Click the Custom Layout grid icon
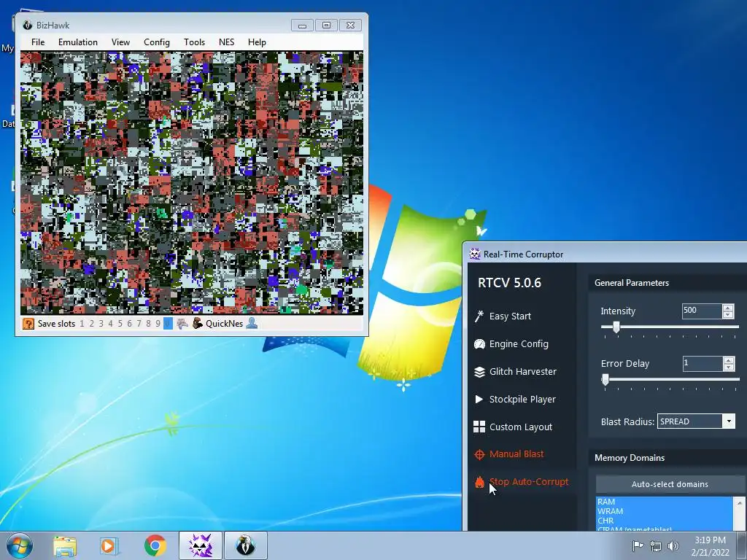The width and height of the screenshot is (747, 560). (x=479, y=427)
